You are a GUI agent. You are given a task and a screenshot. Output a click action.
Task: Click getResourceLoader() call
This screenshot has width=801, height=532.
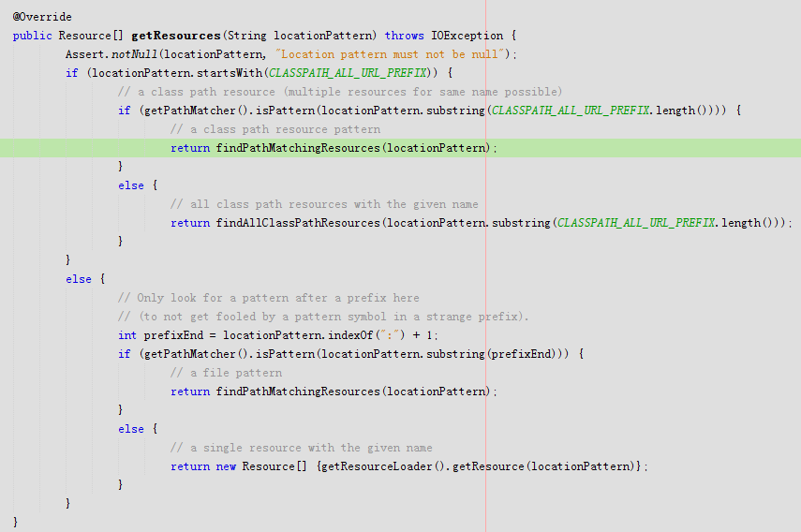384,466
